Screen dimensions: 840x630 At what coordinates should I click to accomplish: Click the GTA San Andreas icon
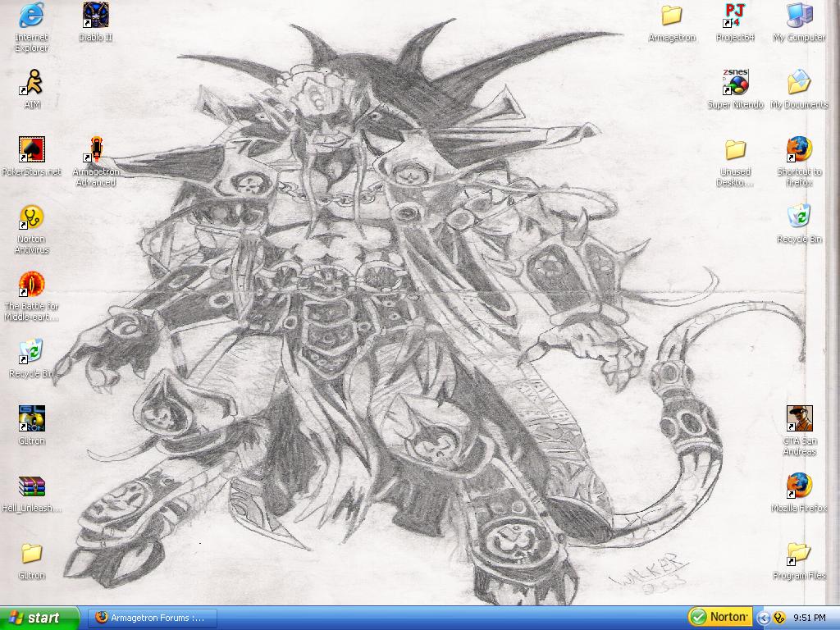tap(799, 420)
